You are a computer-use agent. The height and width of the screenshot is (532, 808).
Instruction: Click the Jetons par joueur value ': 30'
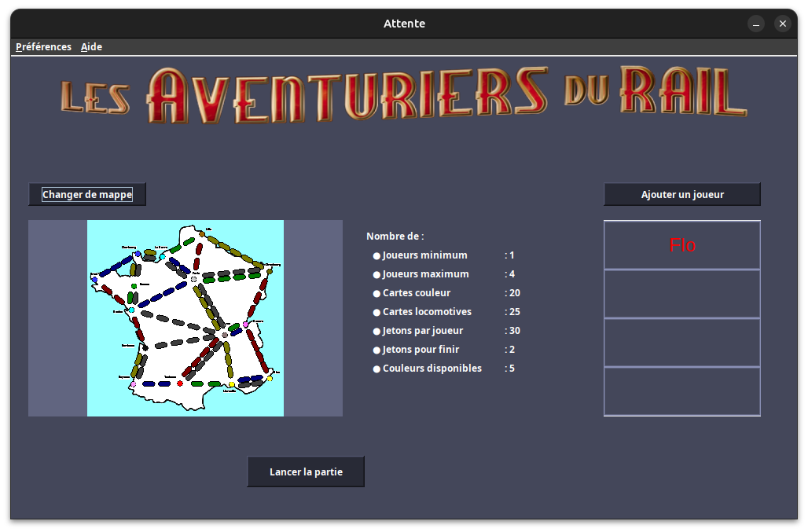512,331
